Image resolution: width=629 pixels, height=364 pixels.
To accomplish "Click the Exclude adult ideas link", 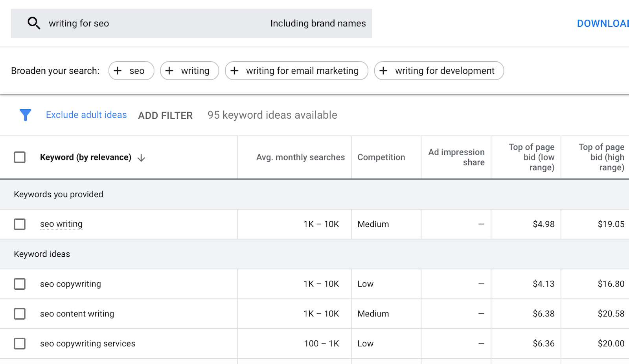I will click(86, 115).
